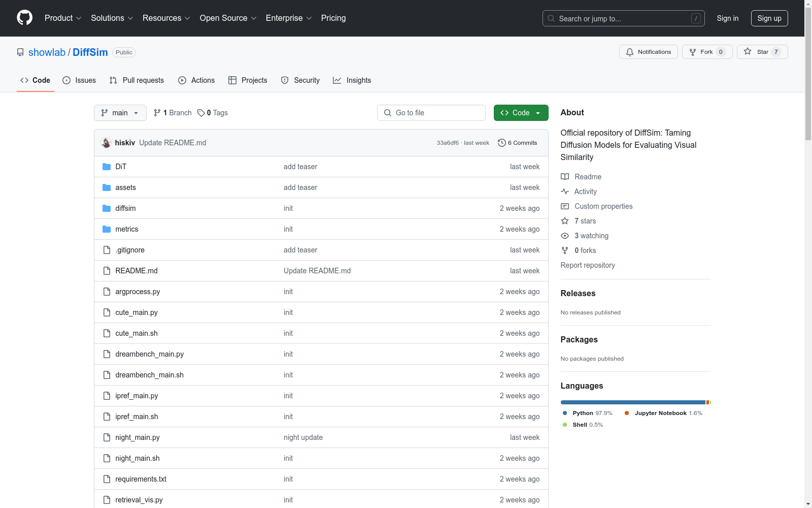812x508 pixels.
Task: Click the Sign in link
Action: (x=727, y=18)
